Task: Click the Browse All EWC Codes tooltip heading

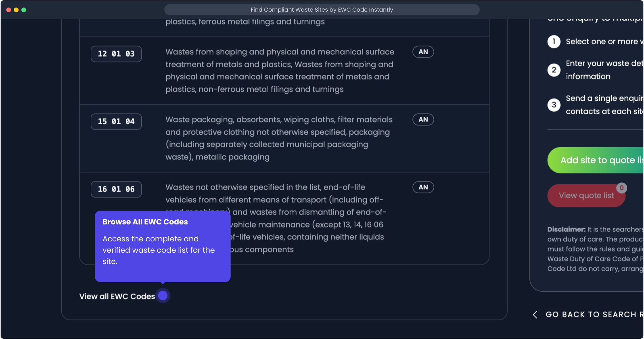Action: (x=145, y=222)
